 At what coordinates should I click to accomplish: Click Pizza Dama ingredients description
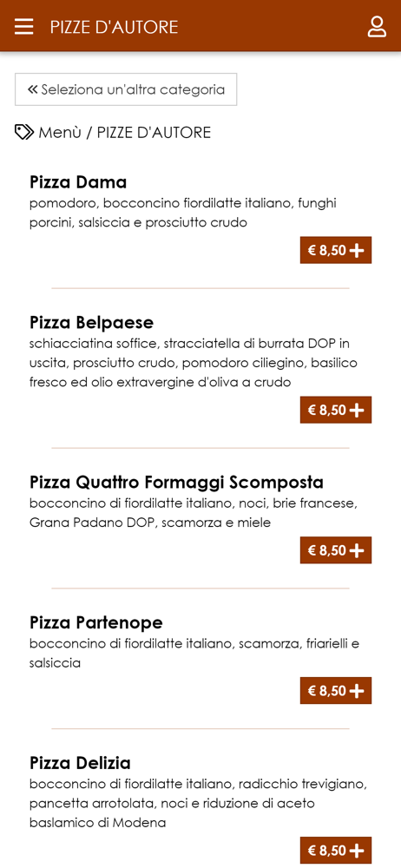[183, 213]
